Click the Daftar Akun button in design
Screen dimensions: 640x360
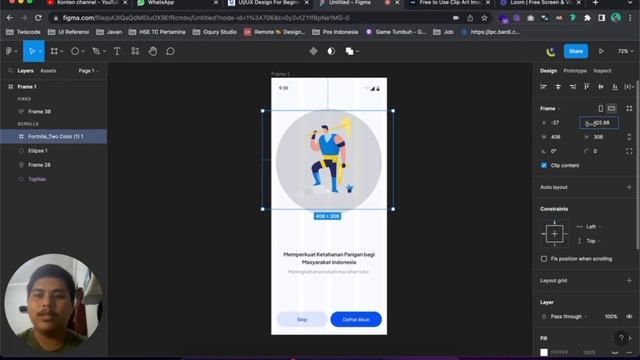point(356,319)
